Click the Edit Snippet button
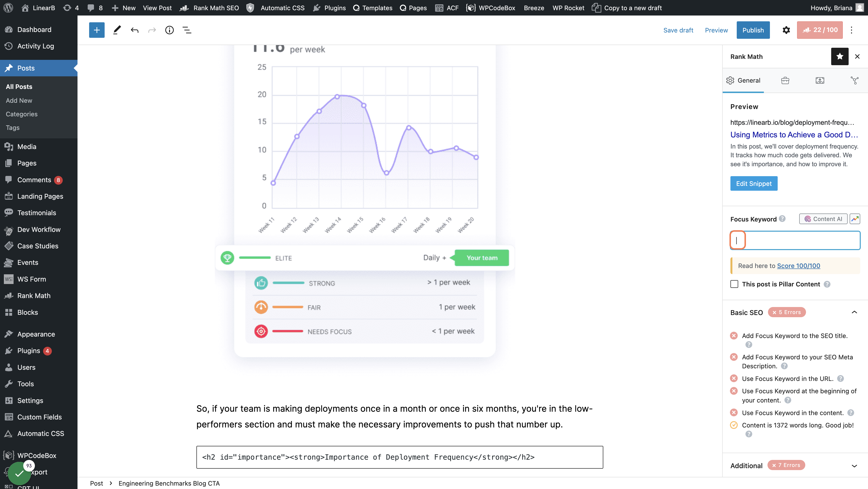This screenshot has height=489, width=868. (754, 183)
